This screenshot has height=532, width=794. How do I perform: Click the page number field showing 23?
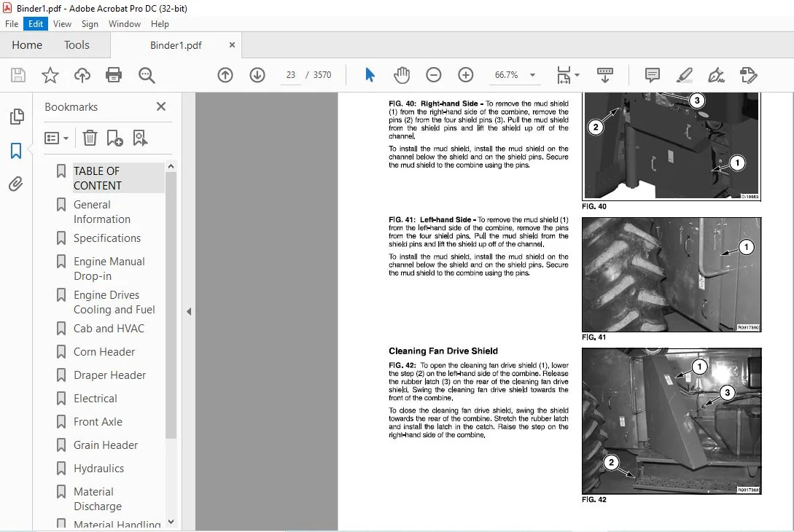(291, 75)
